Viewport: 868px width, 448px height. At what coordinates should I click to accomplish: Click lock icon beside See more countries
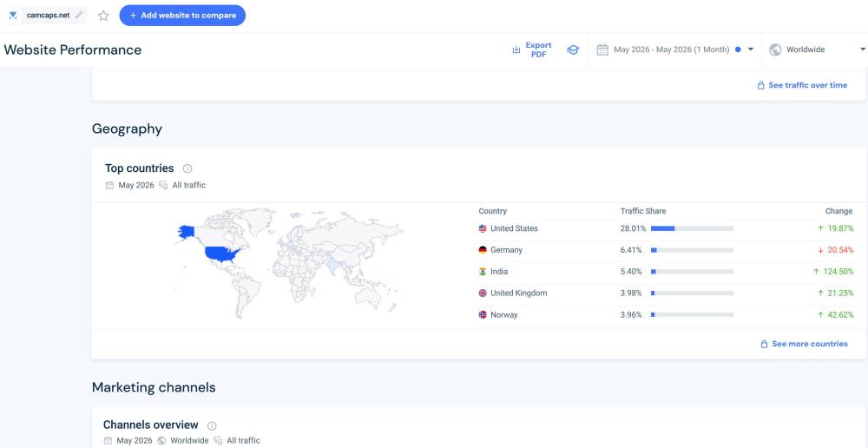[x=765, y=344]
